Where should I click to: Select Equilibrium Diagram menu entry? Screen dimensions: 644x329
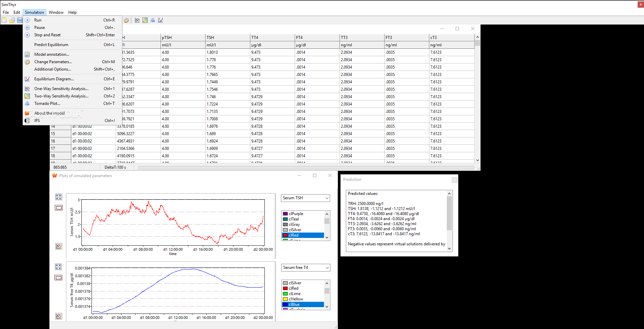72,79
